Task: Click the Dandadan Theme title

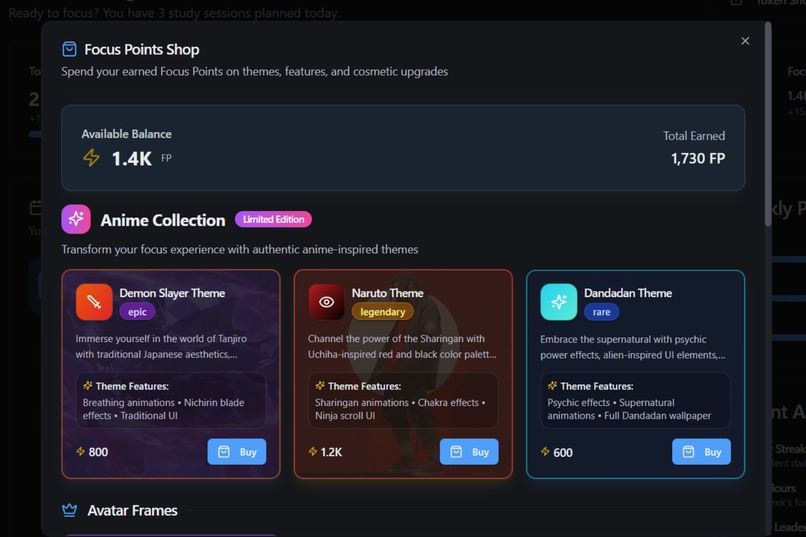Action: click(x=628, y=293)
